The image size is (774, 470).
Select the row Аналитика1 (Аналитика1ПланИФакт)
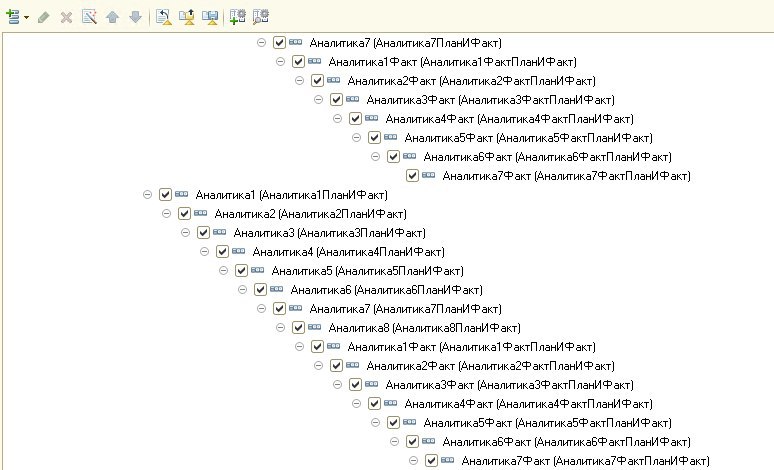(x=291, y=195)
